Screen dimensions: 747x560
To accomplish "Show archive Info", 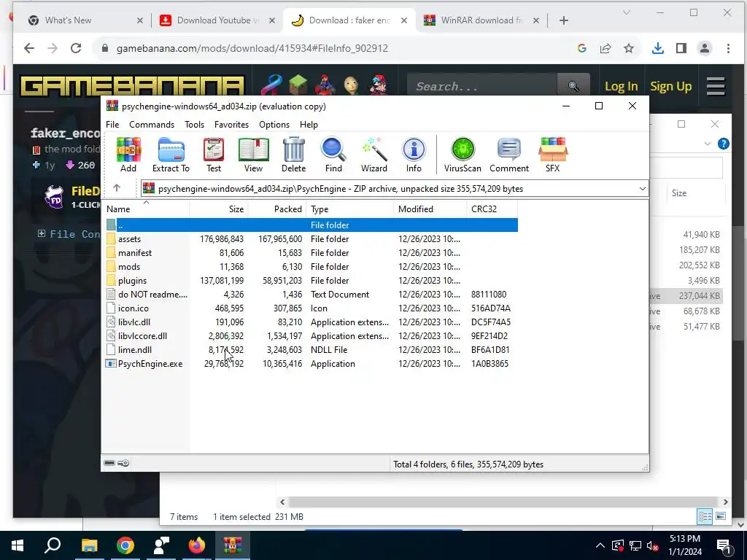I will (x=414, y=155).
